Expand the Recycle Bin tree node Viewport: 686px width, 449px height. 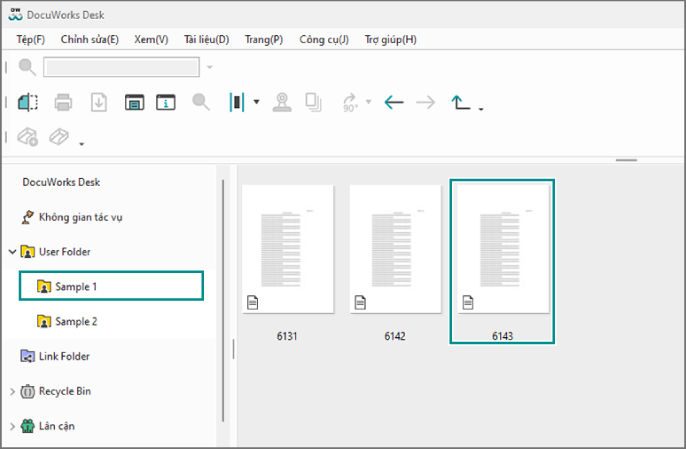tap(12, 391)
